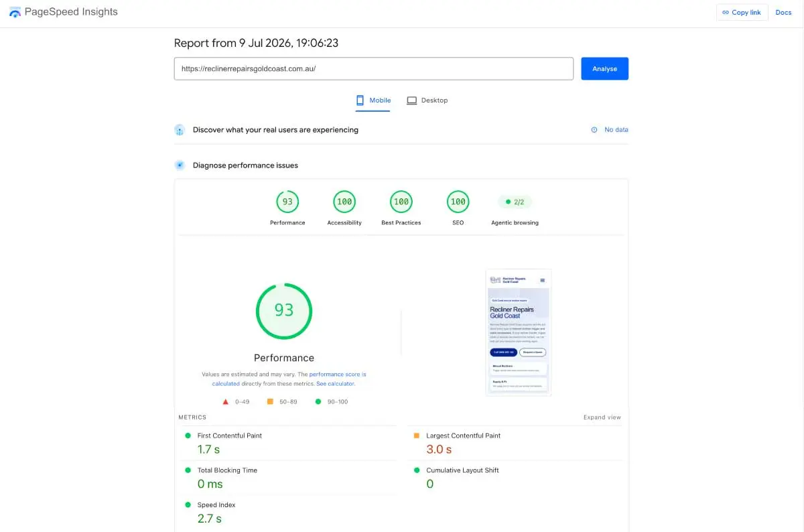Click the METRICS section heading
Image resolution: width=804 pixels, height=532 pixels.
(x=192, y=417)
